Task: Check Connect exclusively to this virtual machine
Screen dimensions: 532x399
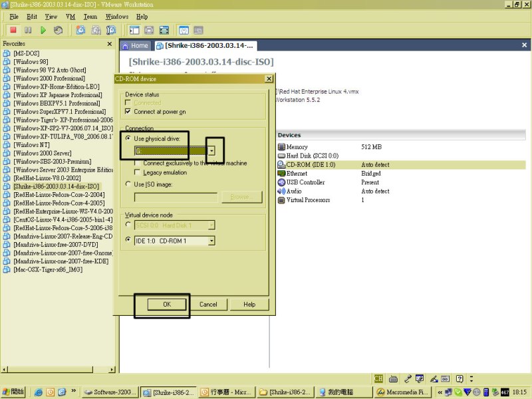Action: 137,163
